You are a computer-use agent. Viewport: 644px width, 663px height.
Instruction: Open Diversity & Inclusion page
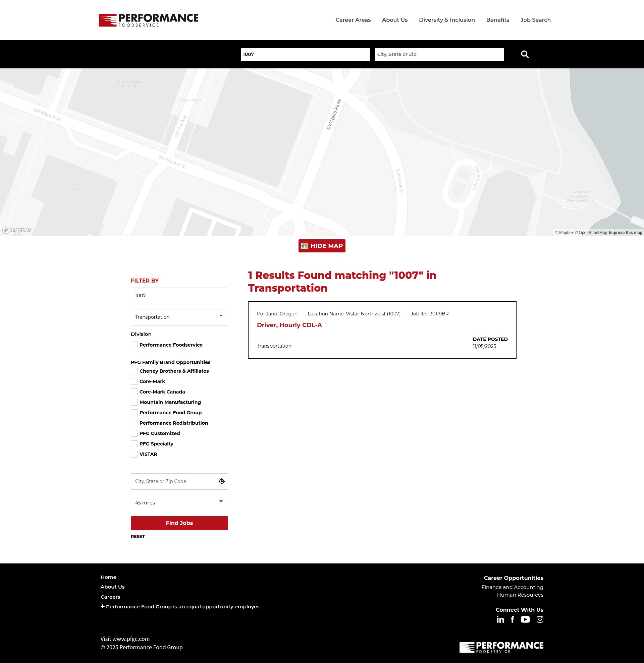point(447,20)
